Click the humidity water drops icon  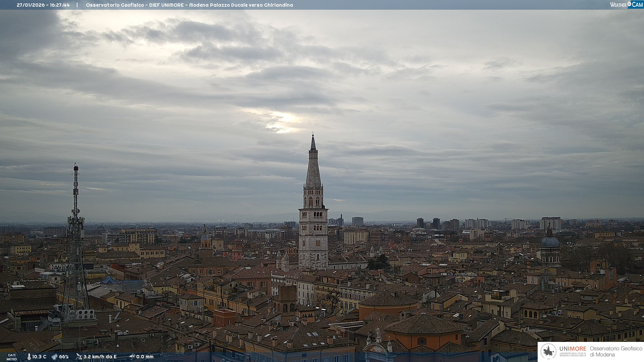click(x=54, y=357)
